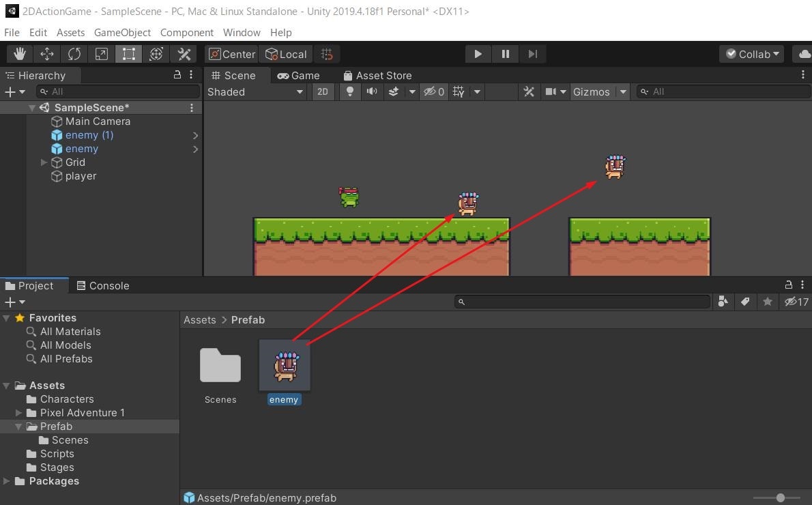812x505 pixels.
Task: Open the Scenes folder thumbnail
Action: (220, 366)
